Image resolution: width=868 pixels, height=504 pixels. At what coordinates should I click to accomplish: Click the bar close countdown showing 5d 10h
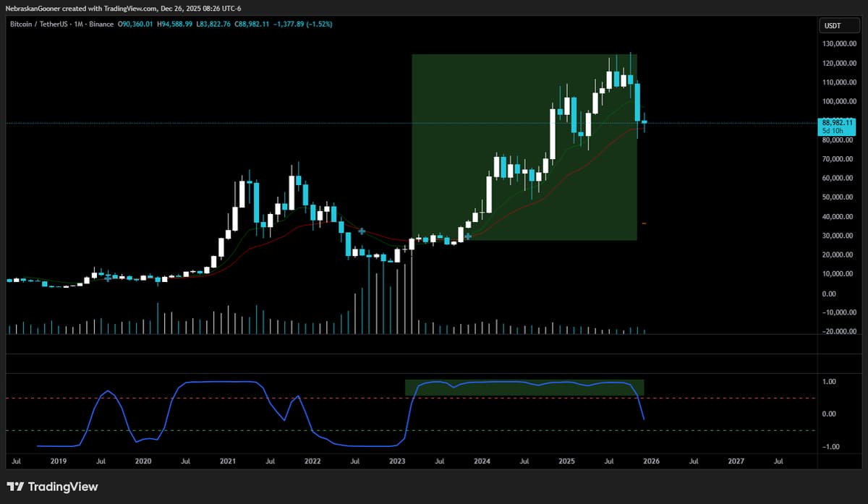[x=833, y=132]
